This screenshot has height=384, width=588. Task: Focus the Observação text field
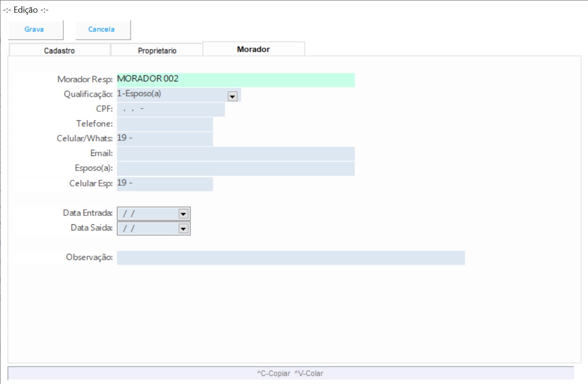pyautogui.click(x=290, y=258)
